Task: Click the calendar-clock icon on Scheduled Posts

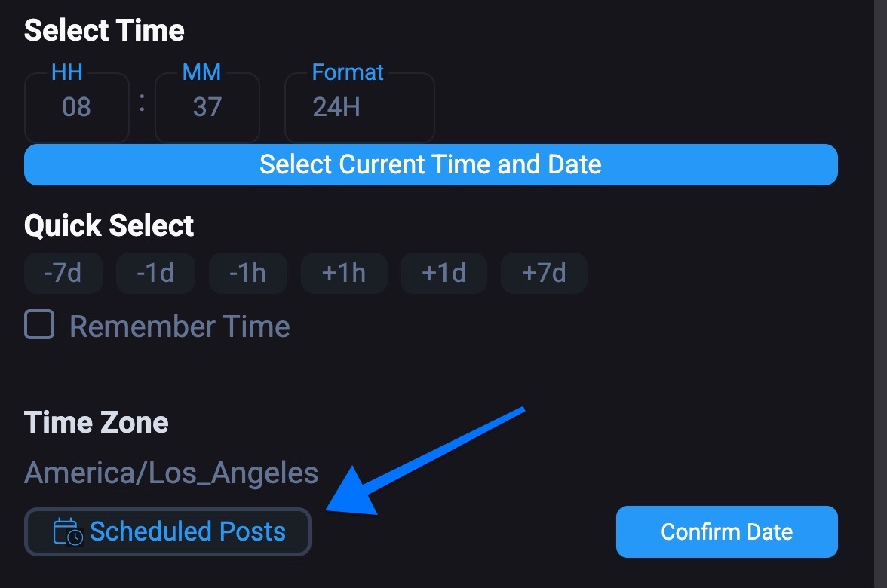Action: 69,531
